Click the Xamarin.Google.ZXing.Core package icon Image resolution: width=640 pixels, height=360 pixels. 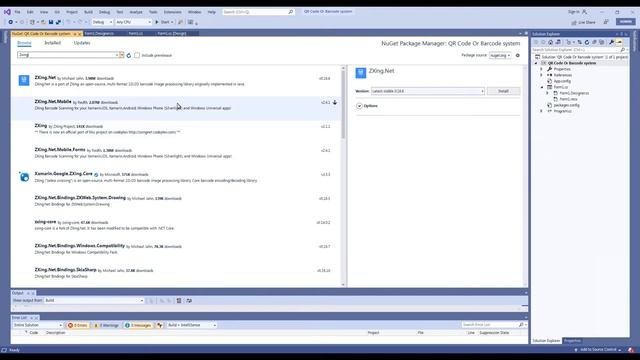click(x=24, y=177)
